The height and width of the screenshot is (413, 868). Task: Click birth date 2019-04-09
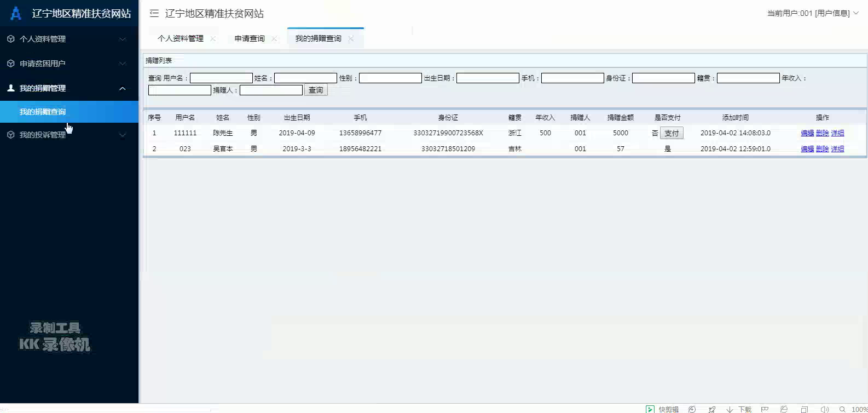tap(297, 133)
